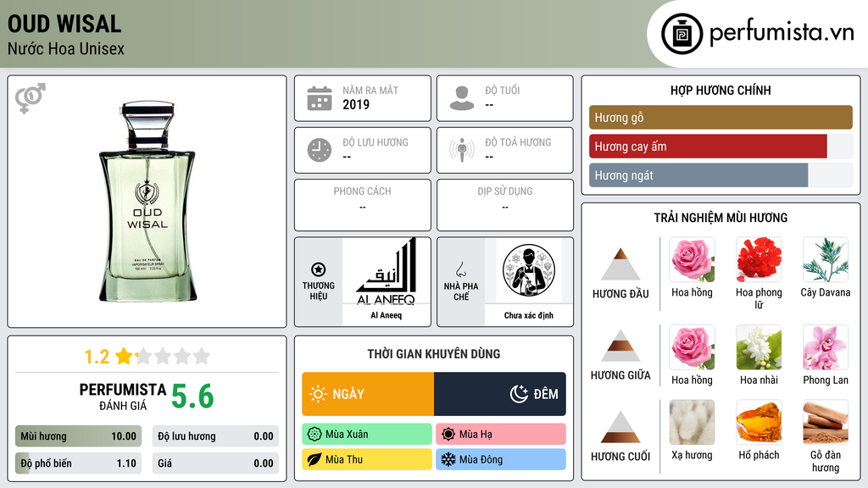Screen dimensions: 868x488
Task: Click the sun icon in Ngày bar
Action: click(x=318, y=394)
